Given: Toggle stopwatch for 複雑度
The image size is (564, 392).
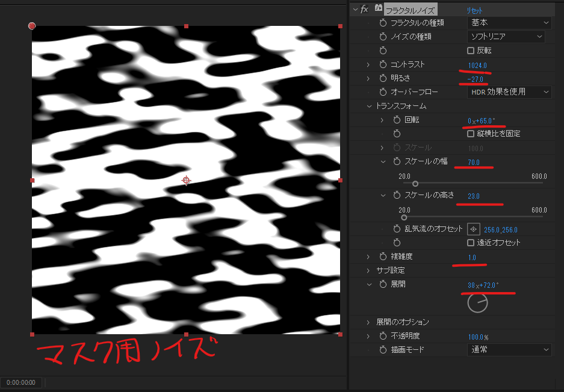Looking at the screenshot, I should 383,257.
